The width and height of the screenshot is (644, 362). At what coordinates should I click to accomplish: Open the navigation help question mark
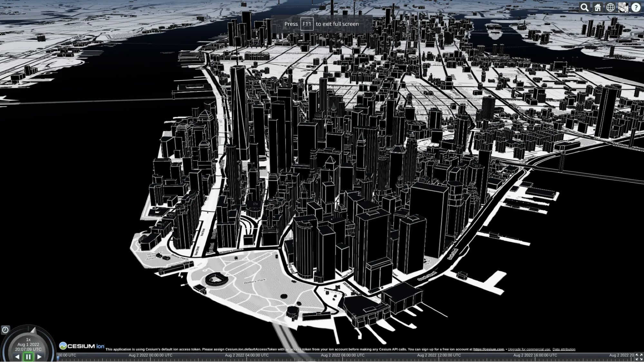636,7
